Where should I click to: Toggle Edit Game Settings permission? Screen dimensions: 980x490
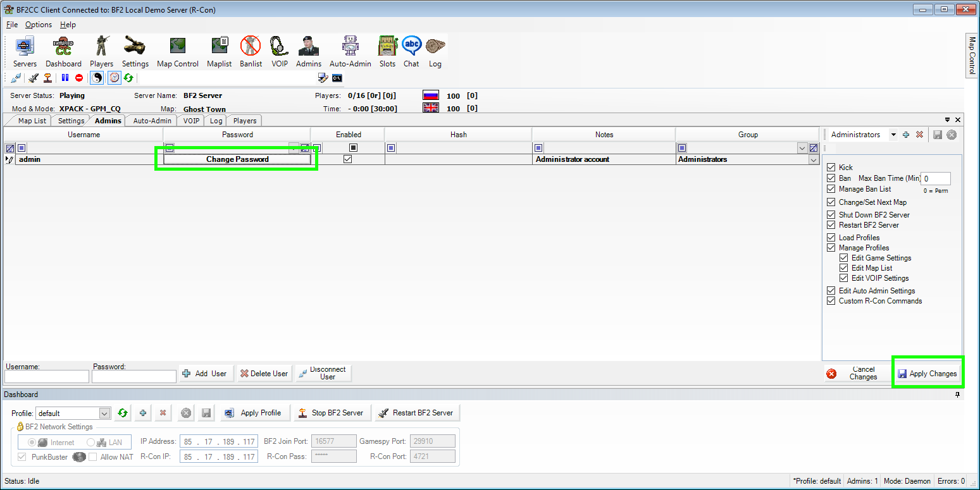pyautogui.click(x=844, y=258)
